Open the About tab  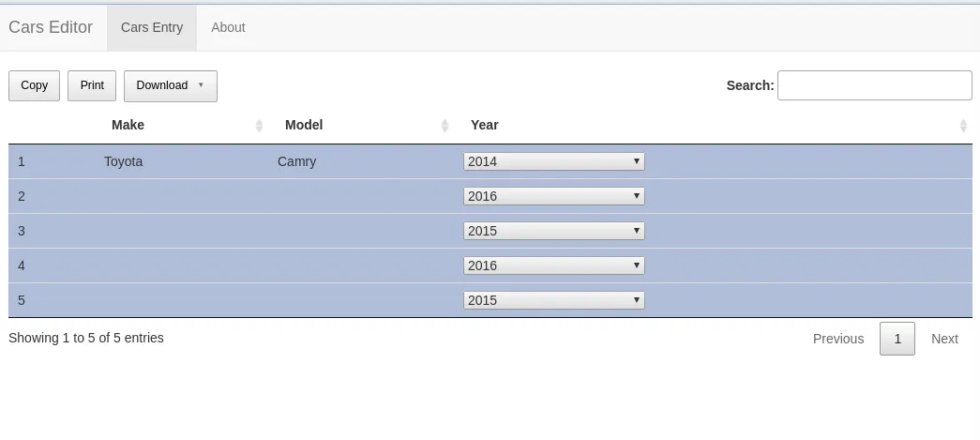click(x=228, y=27)
